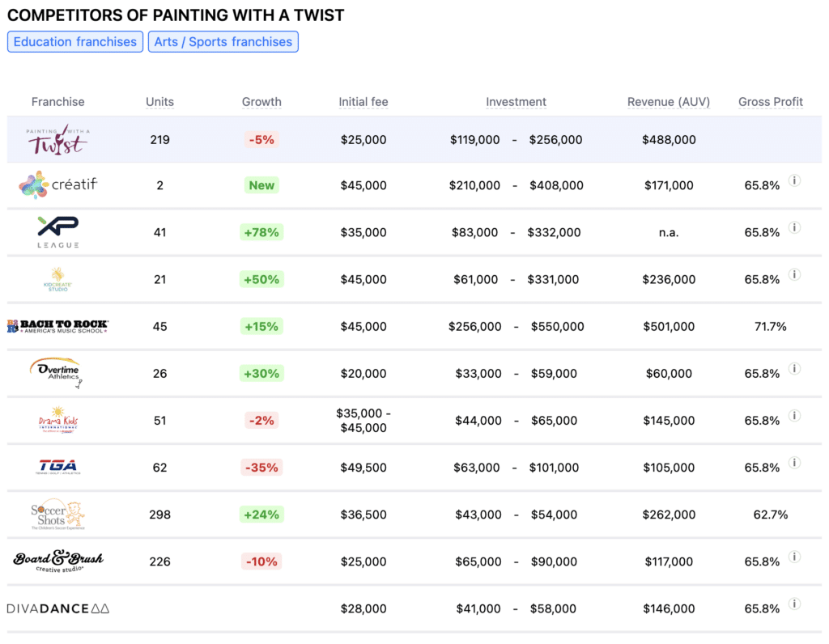Click the Kidcreate Studio logo
The image size is (829, 644).
pos(57,279)
